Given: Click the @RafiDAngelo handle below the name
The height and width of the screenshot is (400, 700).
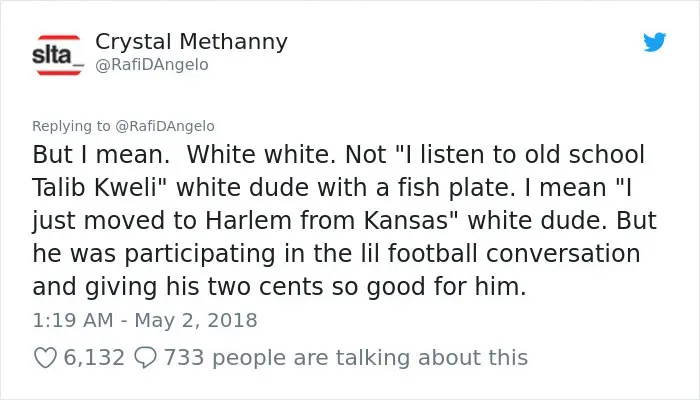Looking at the screenshot, I should click(x=152, y=65).
